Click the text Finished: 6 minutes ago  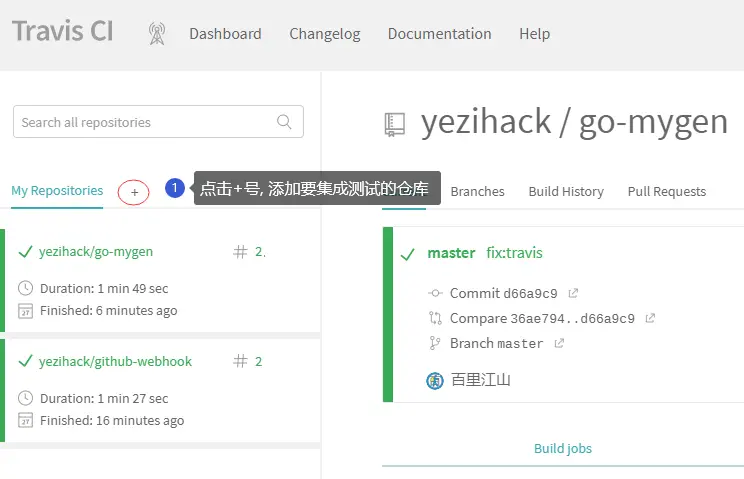[109, 311]
